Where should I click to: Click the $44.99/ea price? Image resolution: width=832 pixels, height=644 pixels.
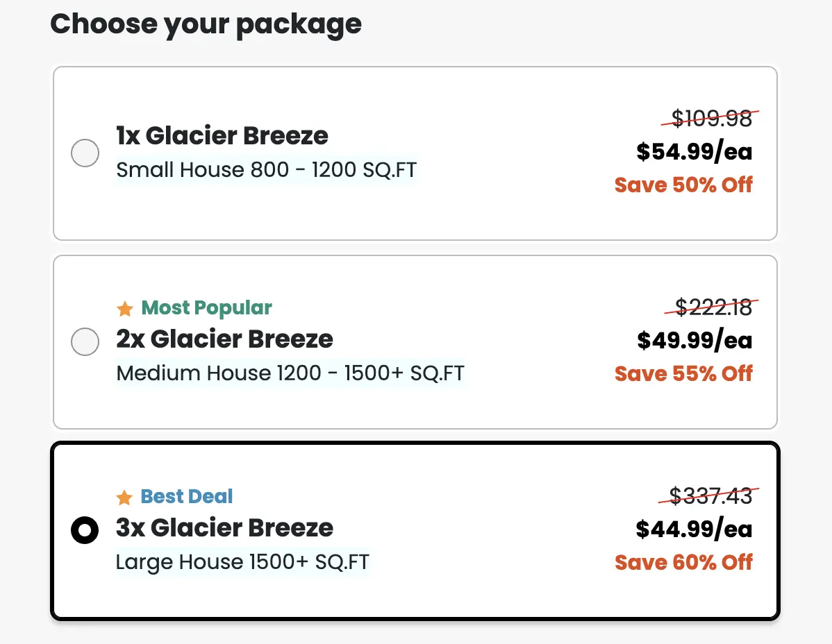coord(694,529)
